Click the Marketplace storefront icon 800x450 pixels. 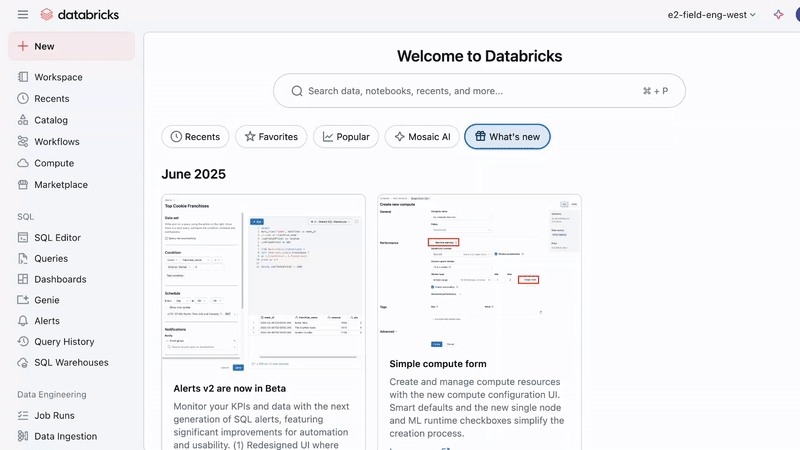23,185
